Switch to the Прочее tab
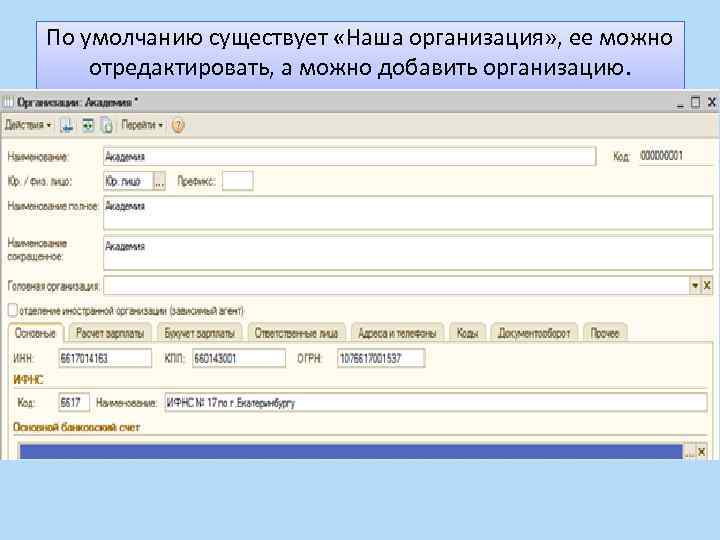The image size is (720, 540). click(605, 333)
